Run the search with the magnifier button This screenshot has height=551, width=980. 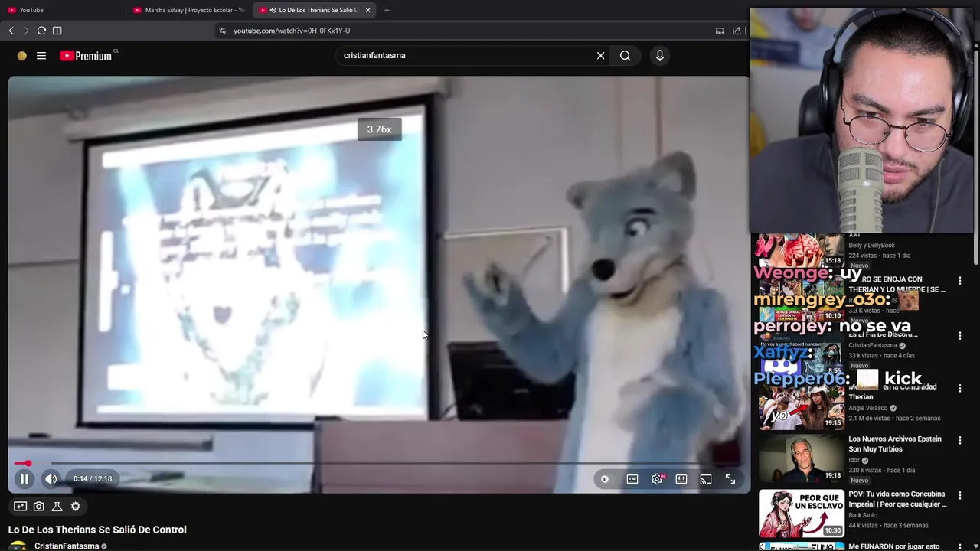pyautogui.click(x=626, y=56)
